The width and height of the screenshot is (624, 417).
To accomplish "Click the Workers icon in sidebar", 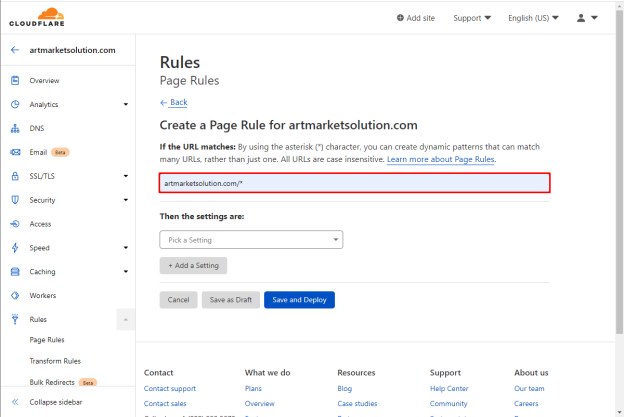I will pyautogui.click(x=15, y=295).
